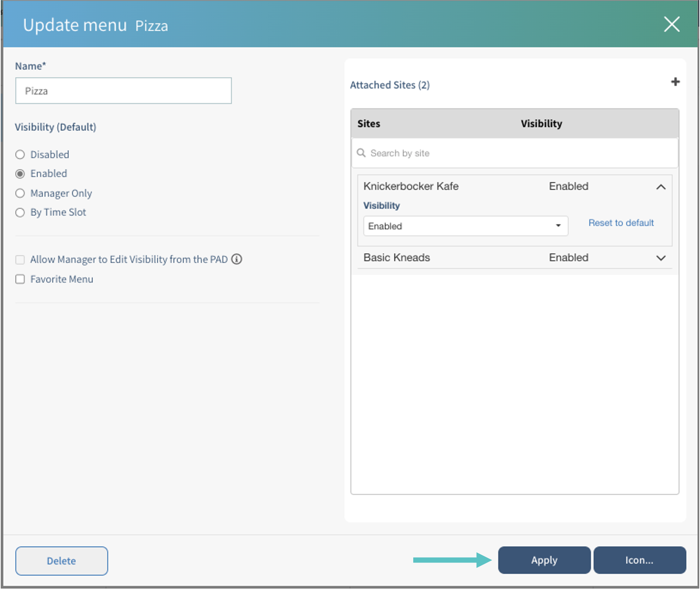Click the info icon beside PAD visibility
The image size is (700, 590).
(236, 259)
